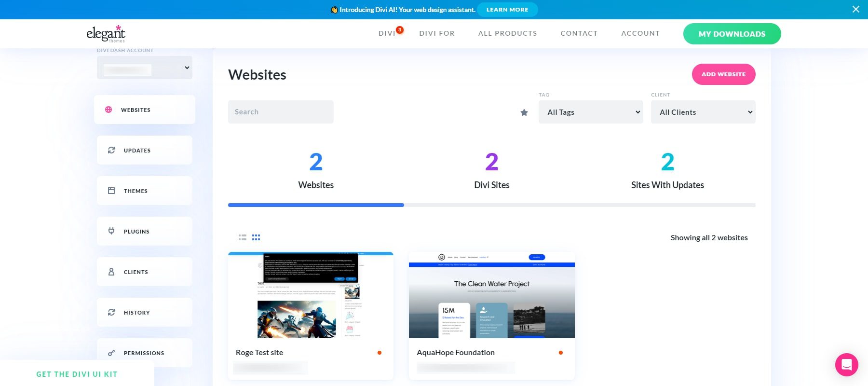The image size is (868, 386).
Task: Click the status dot on AquaHope Foundation
Action: [x=560, y=353]
